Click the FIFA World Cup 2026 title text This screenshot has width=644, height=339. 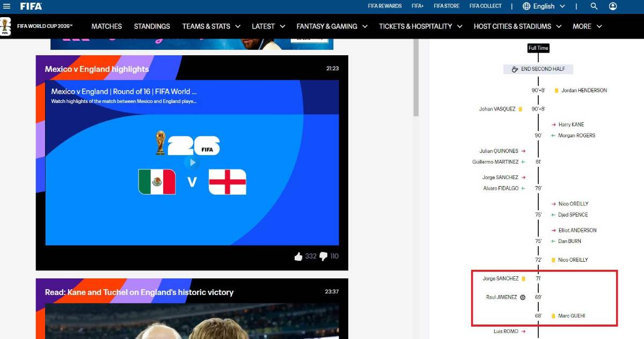pos(45,26)
